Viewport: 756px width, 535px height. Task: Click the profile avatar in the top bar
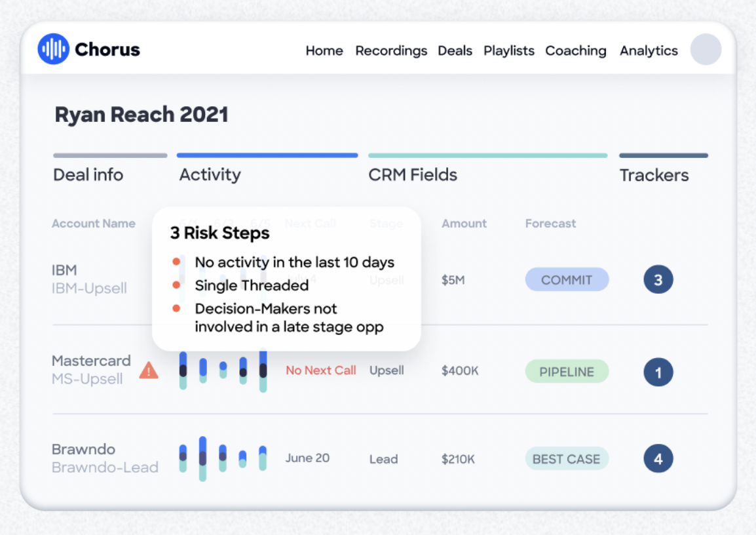click(x=706, y=49)
